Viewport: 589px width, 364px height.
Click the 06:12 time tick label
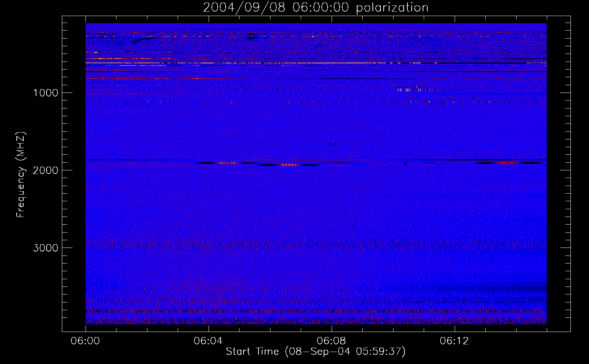click(454, 341)
